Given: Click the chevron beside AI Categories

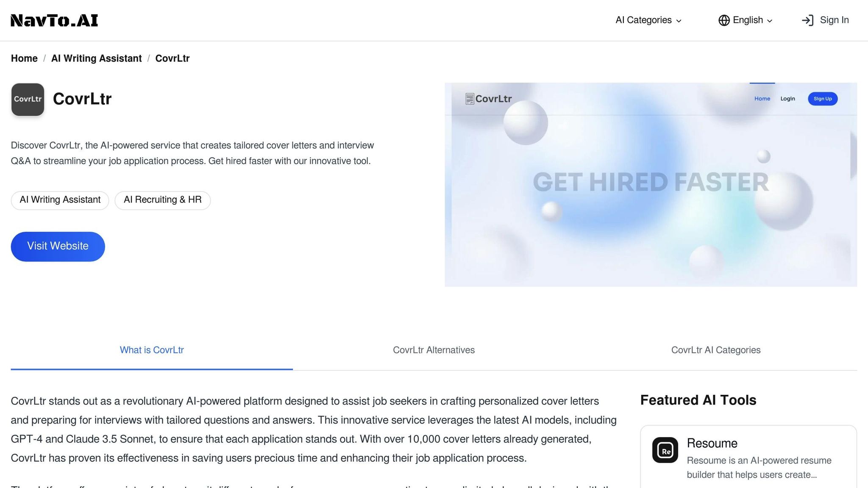Looking at the screenshot, I should [679, 21].
